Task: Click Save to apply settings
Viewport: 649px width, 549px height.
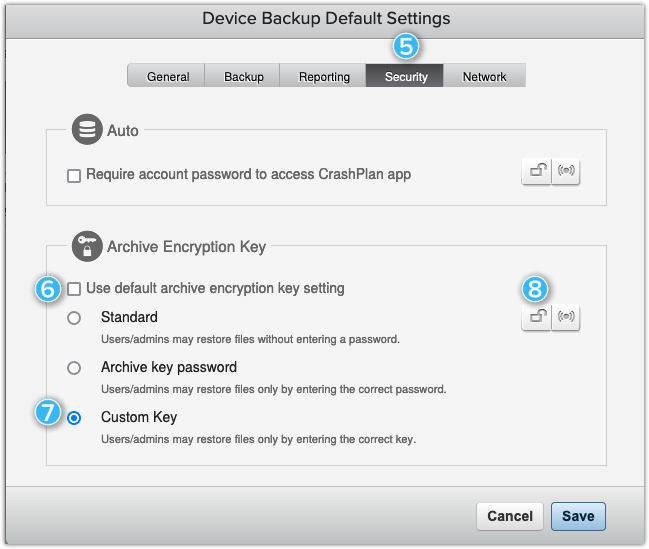Action: coord(578,516)
